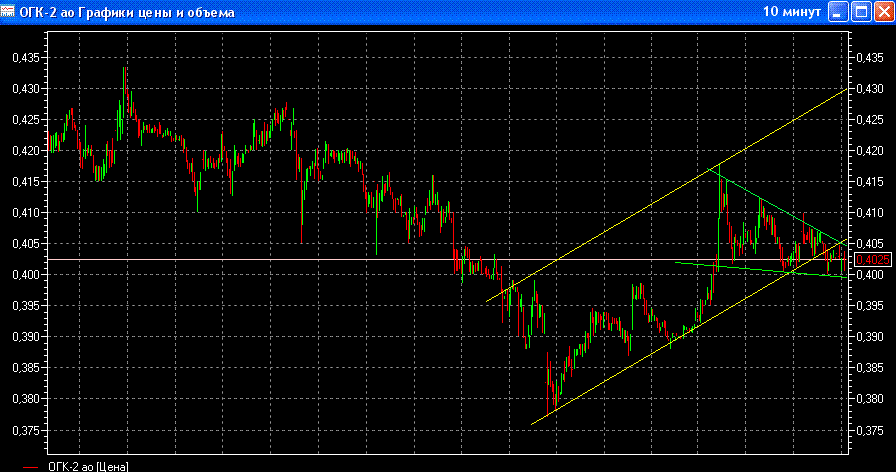Click 0,385 on the left price axis
Screen dimensions: 896x472
(26, 368)
